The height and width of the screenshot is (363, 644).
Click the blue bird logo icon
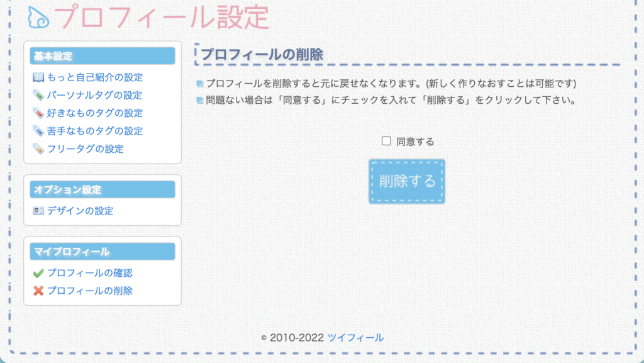(38, 18)
